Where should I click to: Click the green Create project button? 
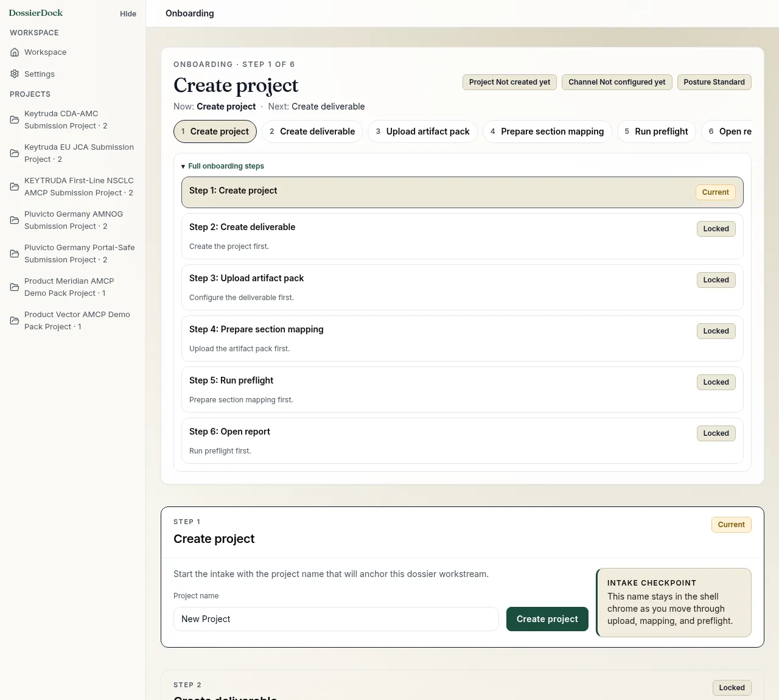547,619
